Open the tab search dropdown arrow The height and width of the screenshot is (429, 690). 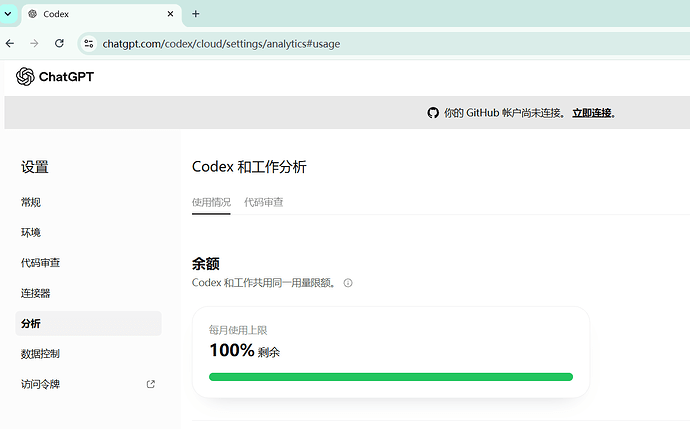tap(8, 14)
